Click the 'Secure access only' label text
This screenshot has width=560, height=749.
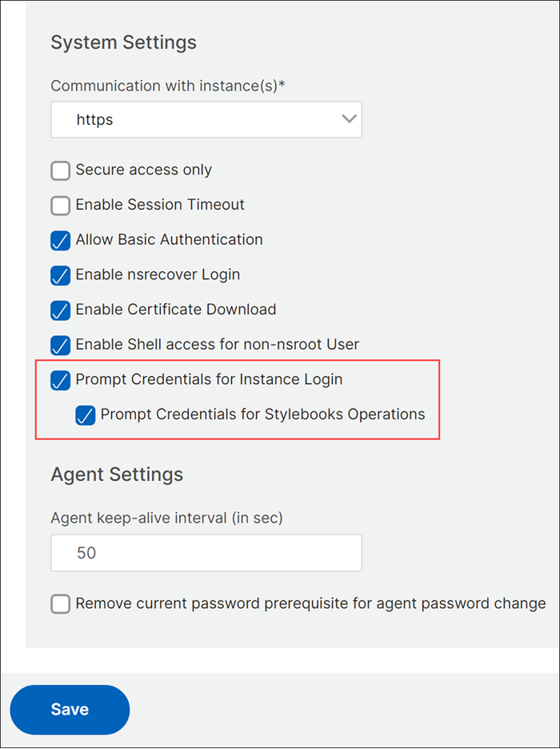click(144, 170)
